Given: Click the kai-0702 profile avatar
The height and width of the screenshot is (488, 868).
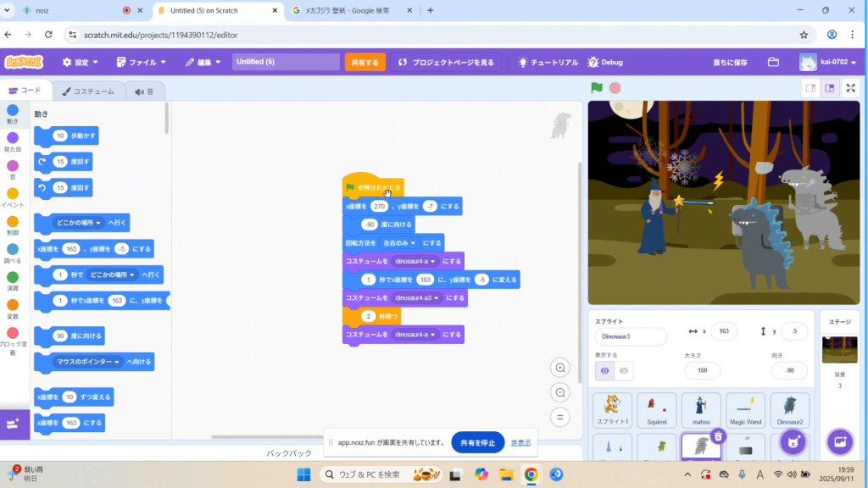Looking at the screenshot, I should [x=808, y=62].
